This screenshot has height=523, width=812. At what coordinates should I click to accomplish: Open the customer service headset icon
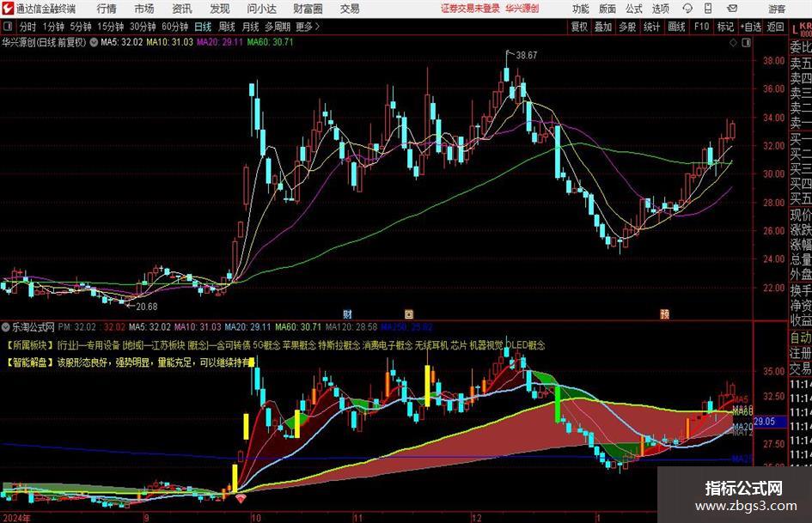point(687,9)
